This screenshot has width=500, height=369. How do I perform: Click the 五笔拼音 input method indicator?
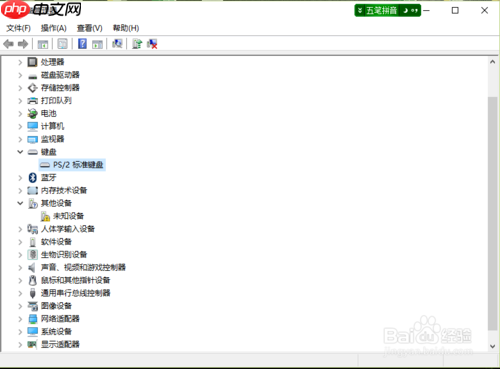[x=387, y=11]
